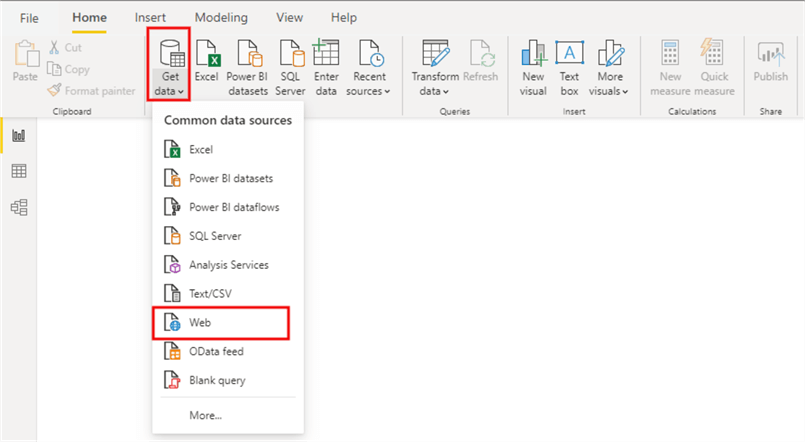
Task: Switch to Model view in sidebar
Action: click(18, 207)
